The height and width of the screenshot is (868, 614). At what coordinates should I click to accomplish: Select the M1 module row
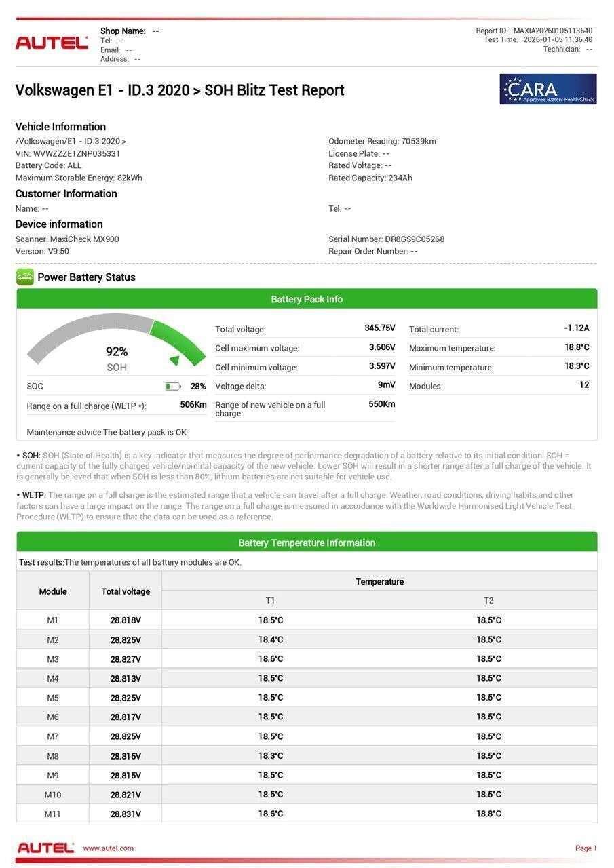coord(307,620)
